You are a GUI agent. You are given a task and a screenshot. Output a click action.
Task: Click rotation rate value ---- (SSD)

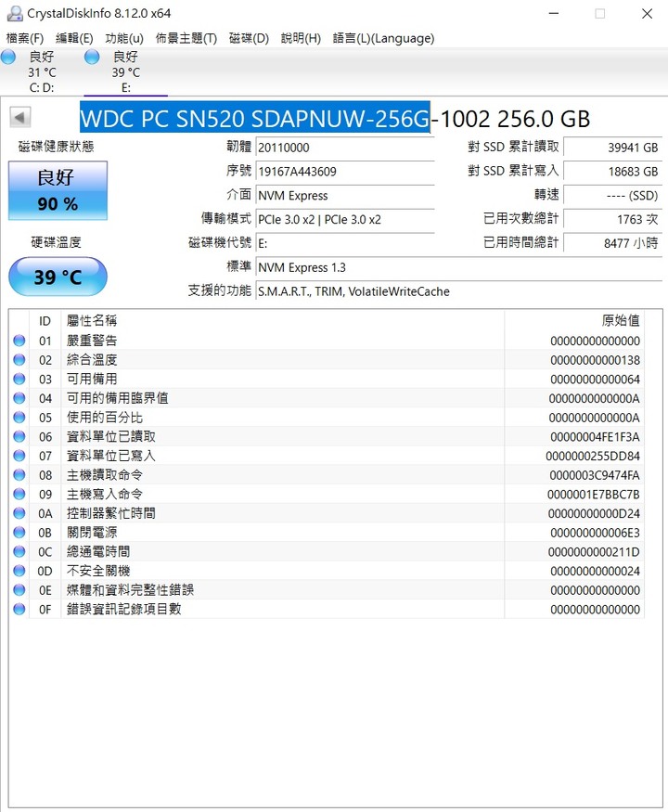(x=612, y=195)
